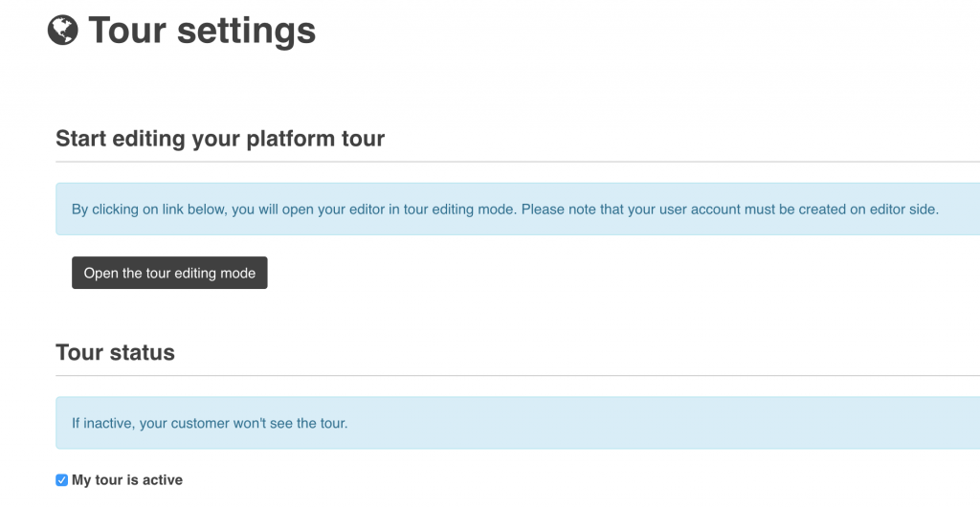Toggle the My tour is active checkbox

[62, 480]
